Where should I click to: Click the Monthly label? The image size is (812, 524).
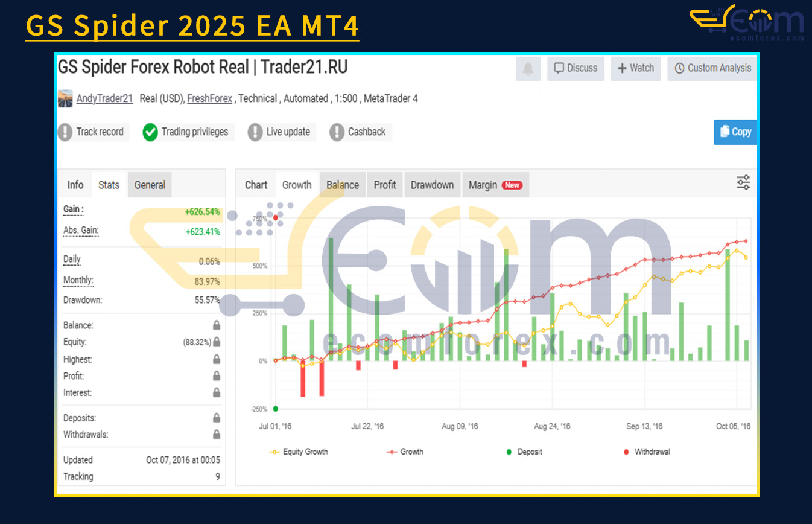coord(78,280)
